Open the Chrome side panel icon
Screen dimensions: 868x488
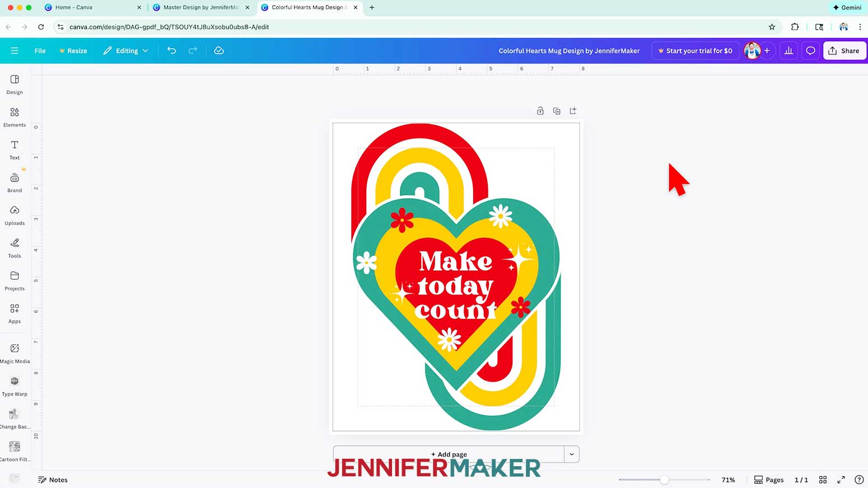[819, 26]
